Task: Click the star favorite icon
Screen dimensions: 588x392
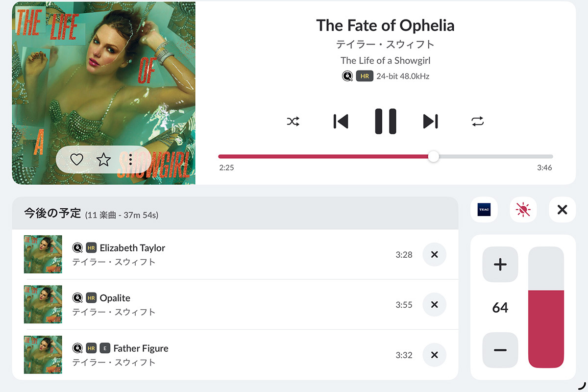Action: [103, 159]
